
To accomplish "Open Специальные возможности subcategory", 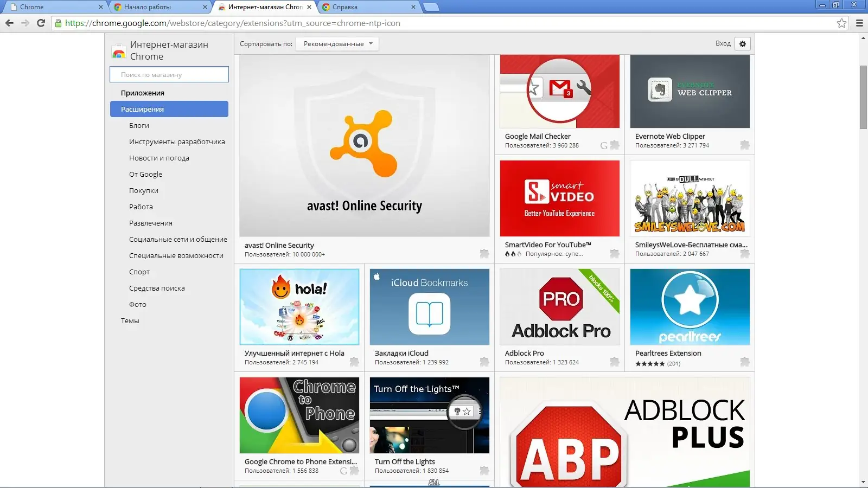I will coord(176,255).
